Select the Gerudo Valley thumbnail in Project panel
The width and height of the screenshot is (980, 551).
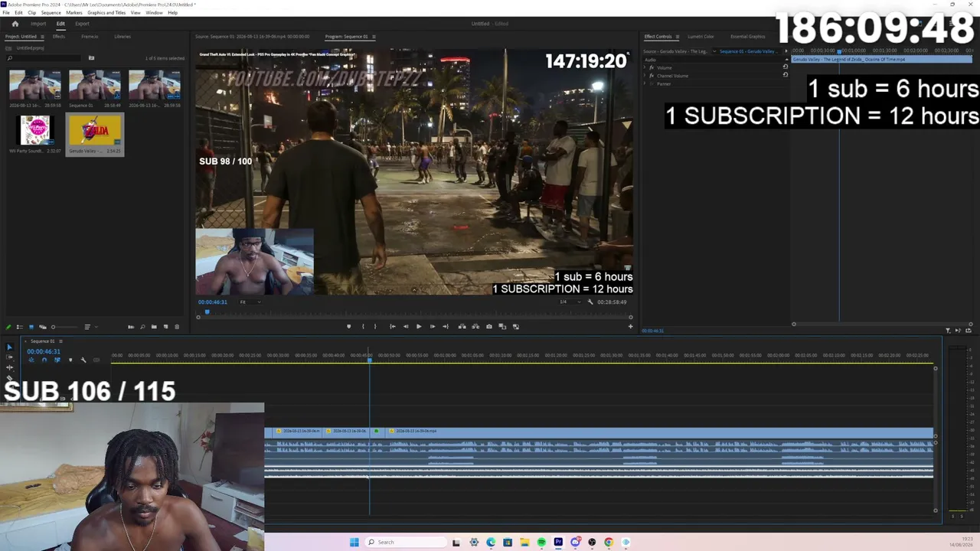pos(95,130)
